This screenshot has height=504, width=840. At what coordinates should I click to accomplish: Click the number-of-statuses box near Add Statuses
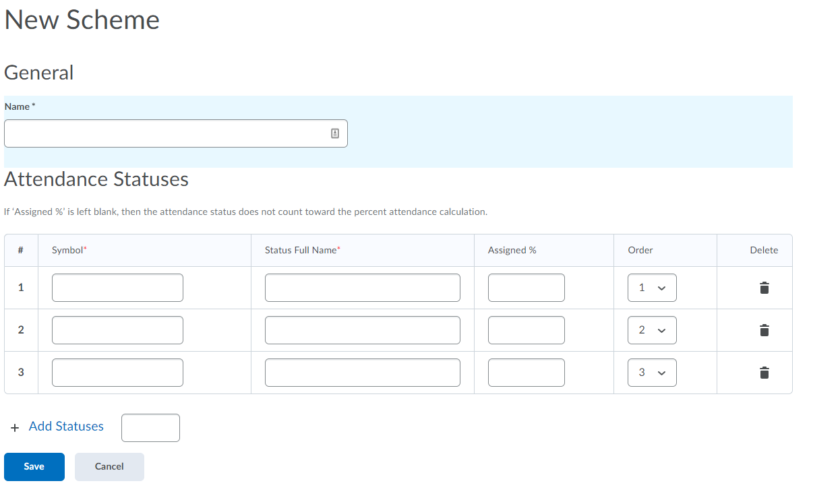coord(150,428)
